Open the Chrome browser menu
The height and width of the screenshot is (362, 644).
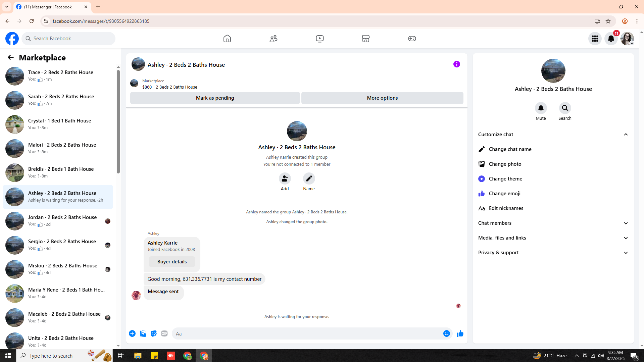637,21
